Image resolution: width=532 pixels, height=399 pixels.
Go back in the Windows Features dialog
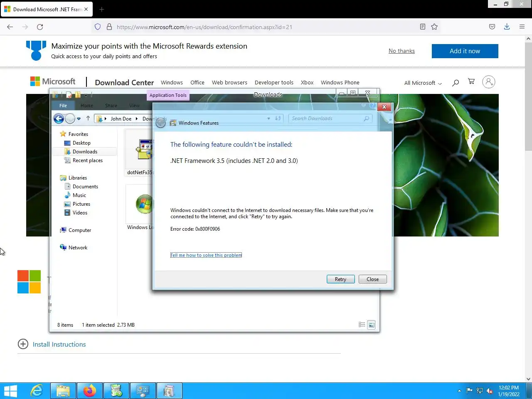[160, 123]
